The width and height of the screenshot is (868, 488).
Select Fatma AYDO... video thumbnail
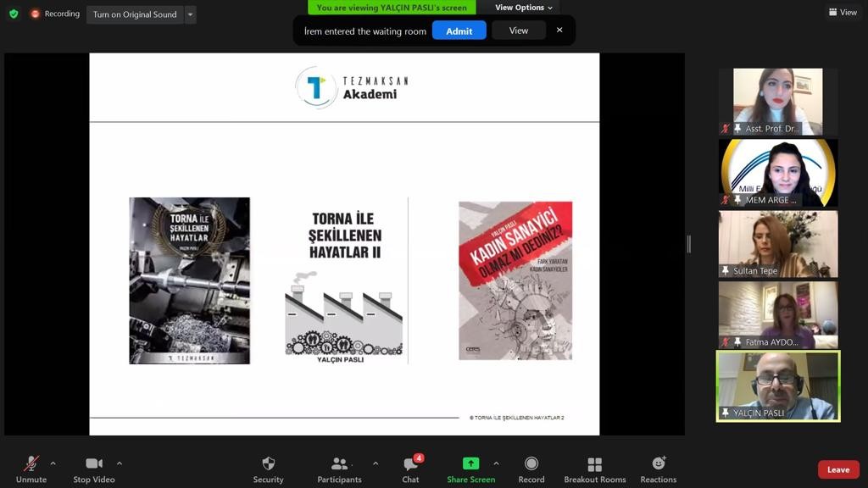tap(778, 315)
